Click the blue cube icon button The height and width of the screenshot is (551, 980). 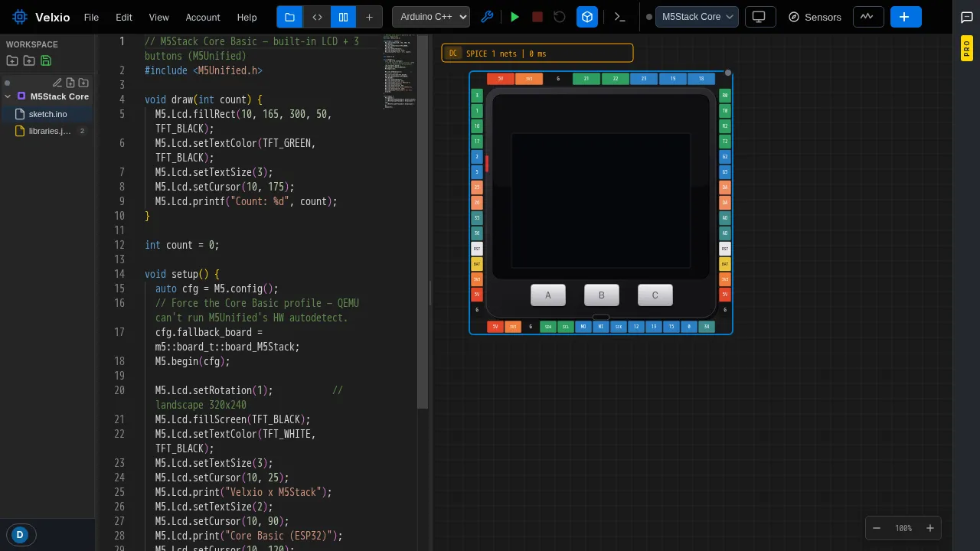(x=587, y=17)
